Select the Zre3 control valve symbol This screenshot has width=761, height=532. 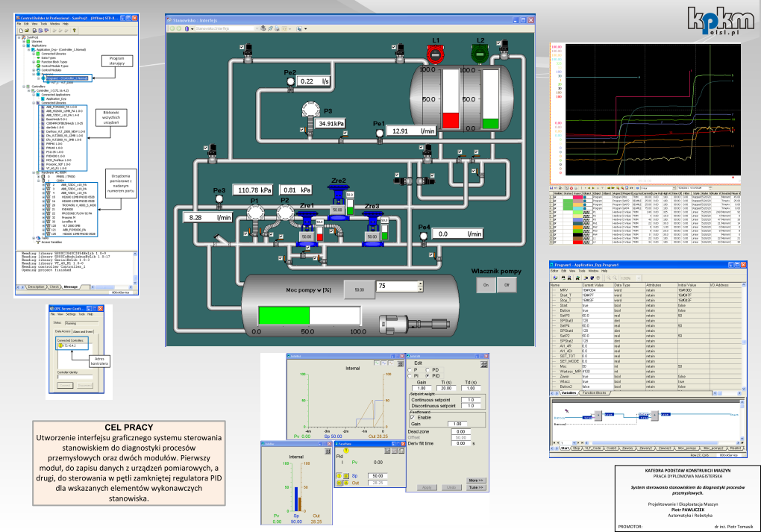(x=372, y=220)
